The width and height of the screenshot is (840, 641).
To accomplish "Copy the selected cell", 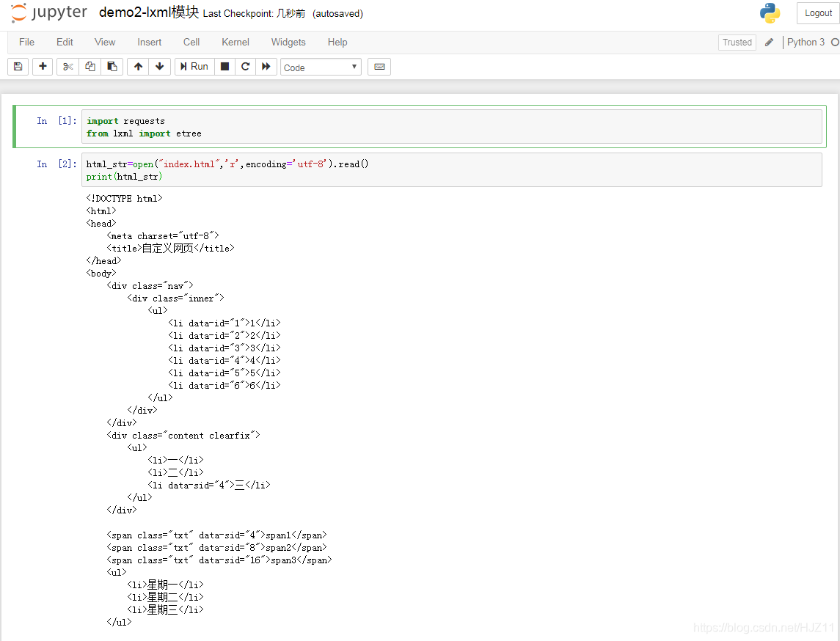I will (x=90, y=67).
